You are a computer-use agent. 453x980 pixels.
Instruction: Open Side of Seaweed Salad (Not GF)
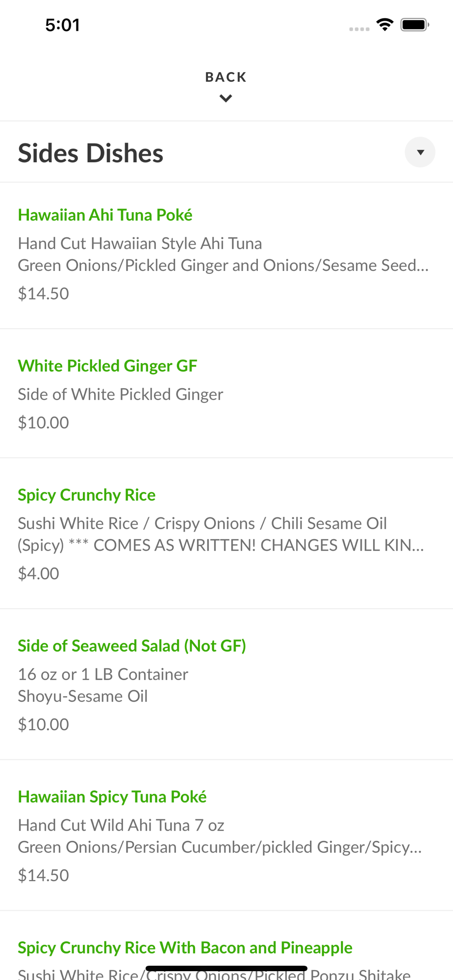[132, 646]
